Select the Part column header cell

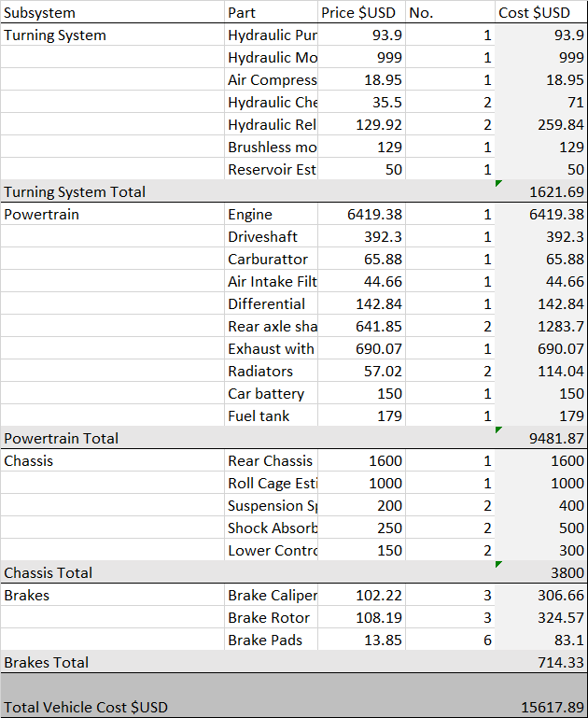271,12
